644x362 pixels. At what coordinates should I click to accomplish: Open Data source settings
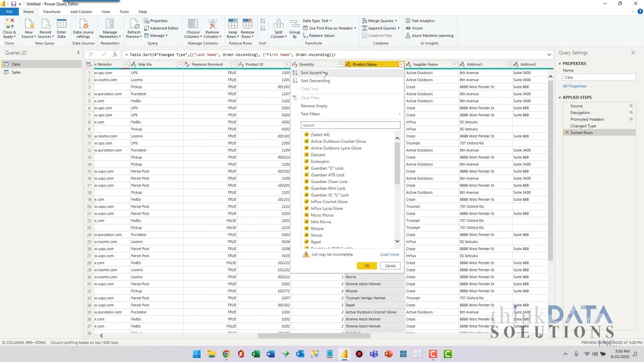point(83,28)
